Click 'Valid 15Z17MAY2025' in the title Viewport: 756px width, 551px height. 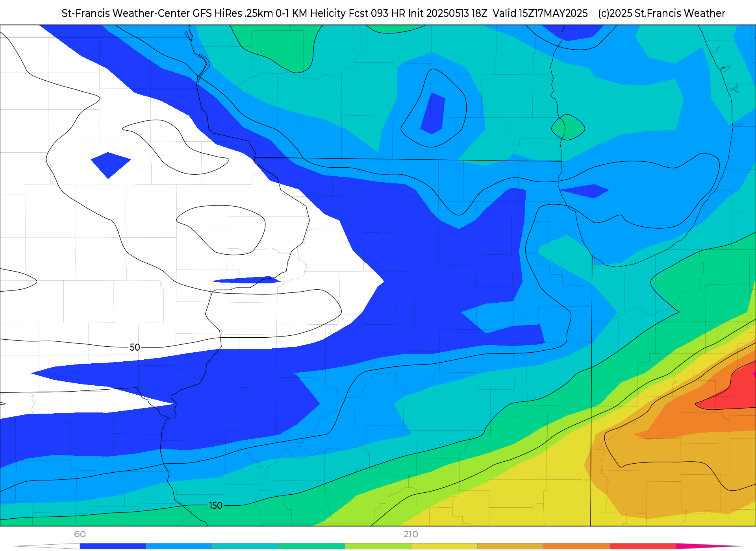point(540,13)
